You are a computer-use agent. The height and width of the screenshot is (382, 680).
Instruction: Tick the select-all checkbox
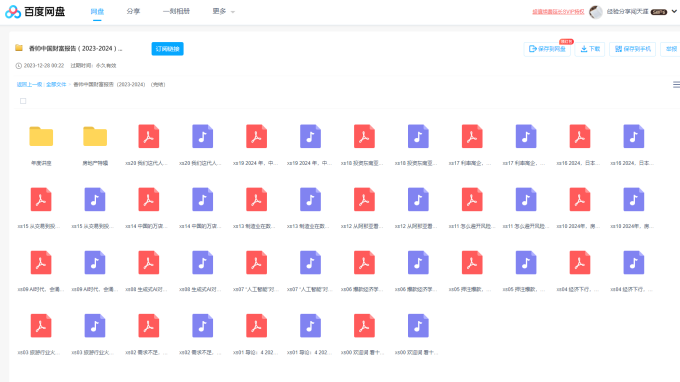tap(23, 101)
